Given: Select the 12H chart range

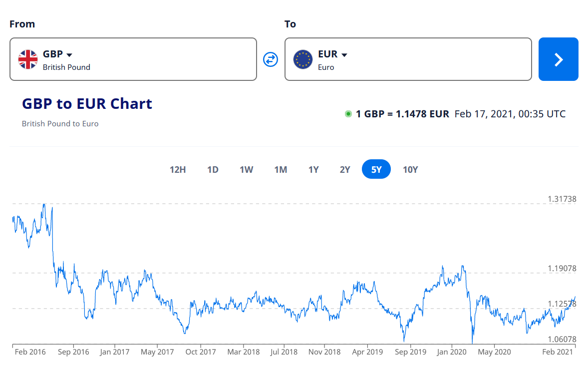Looking at the screenshot, I should click(178, 169).
